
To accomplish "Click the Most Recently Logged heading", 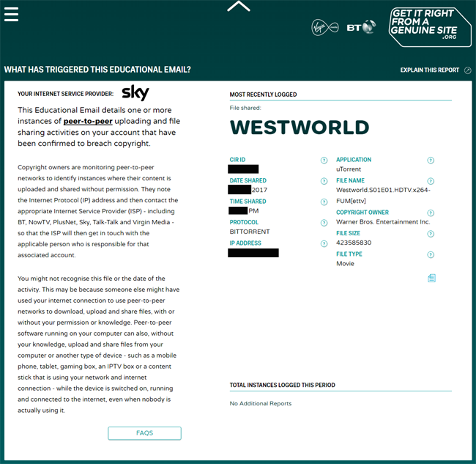I will pyautogui.click(x=263, y=95).
